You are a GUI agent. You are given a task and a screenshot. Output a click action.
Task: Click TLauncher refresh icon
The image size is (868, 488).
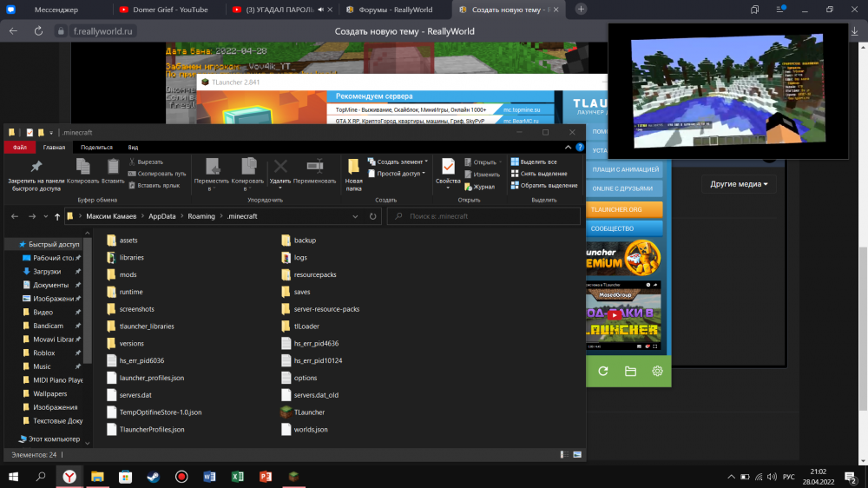tap(603, 371)
